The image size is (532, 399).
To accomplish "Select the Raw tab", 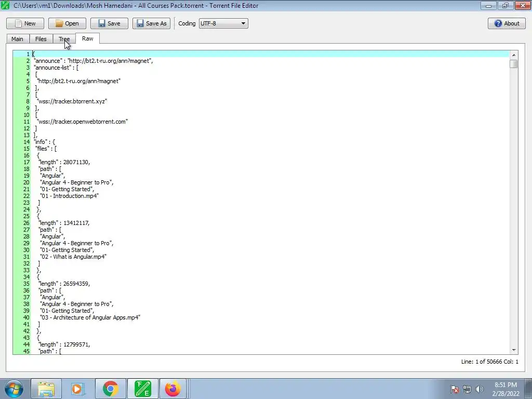I will pos(87,38).
